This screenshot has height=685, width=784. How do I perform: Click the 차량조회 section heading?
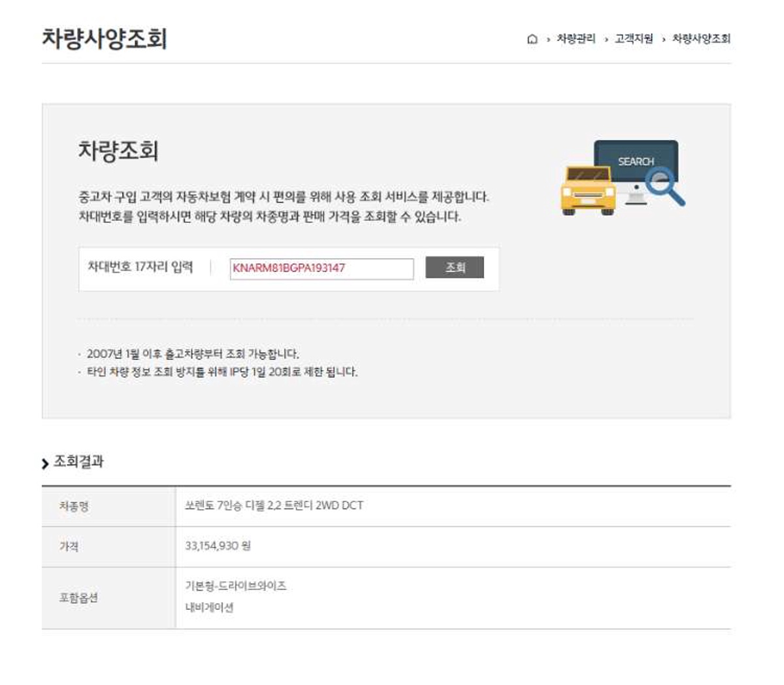click(118, 151)
